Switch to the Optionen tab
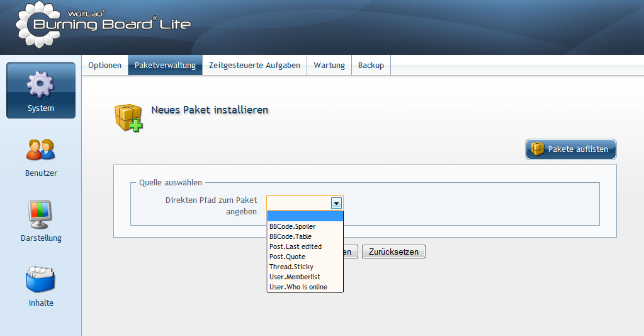Image resolution: width=644 pixels, height=336 pixels. pyautogui.click(x=105, y=66)
